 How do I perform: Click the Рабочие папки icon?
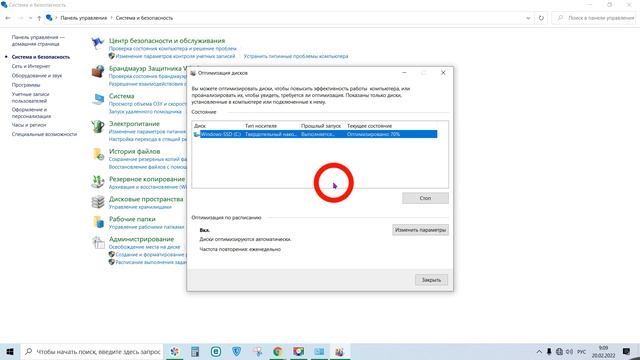(x=98, y=222)
